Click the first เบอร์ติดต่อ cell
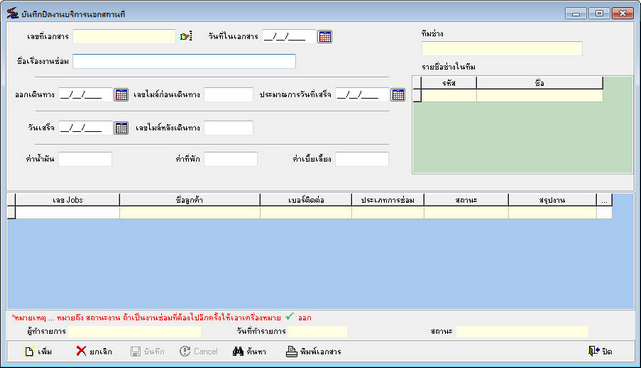 (306, 213)
